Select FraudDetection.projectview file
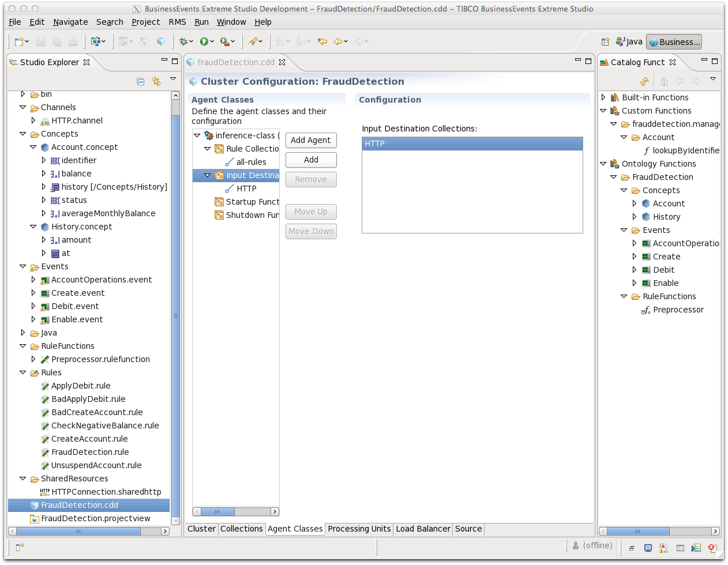 coord(90,518)
